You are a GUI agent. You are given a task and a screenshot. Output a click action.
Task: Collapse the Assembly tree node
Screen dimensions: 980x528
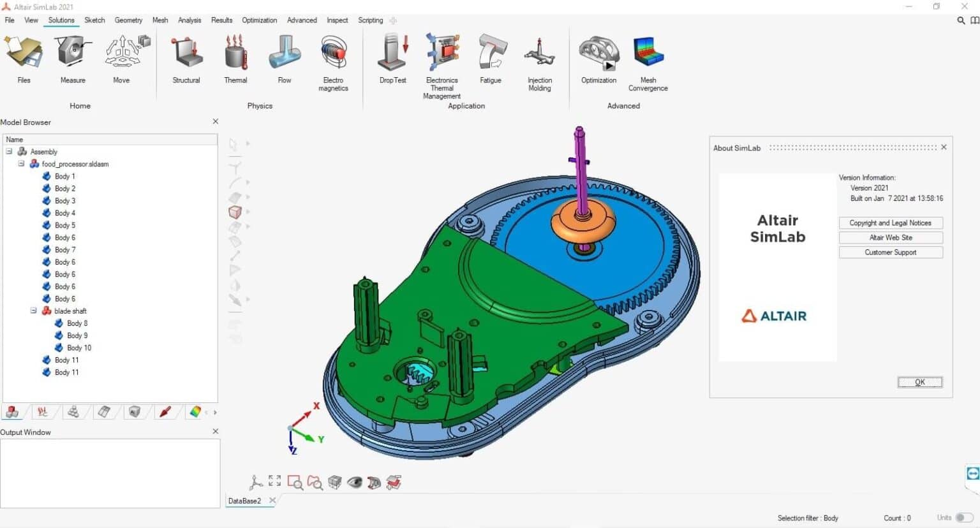(8, 151)
